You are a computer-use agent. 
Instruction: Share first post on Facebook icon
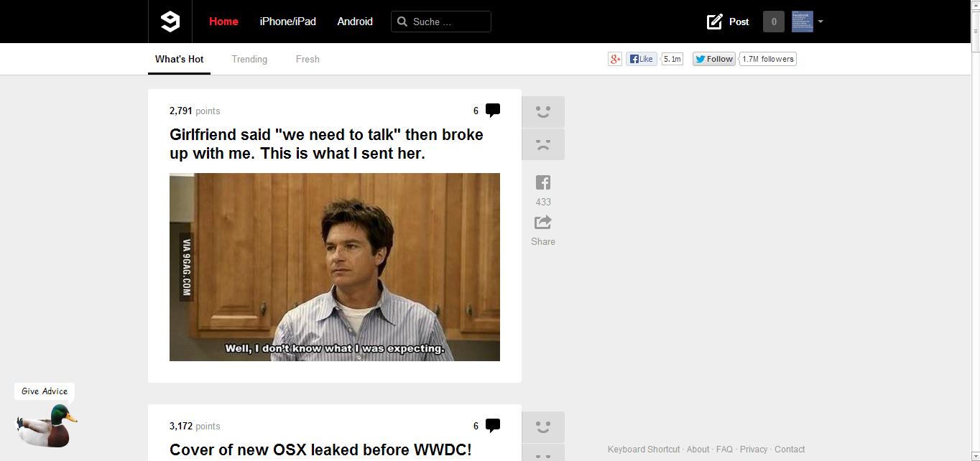pos(543,182)
